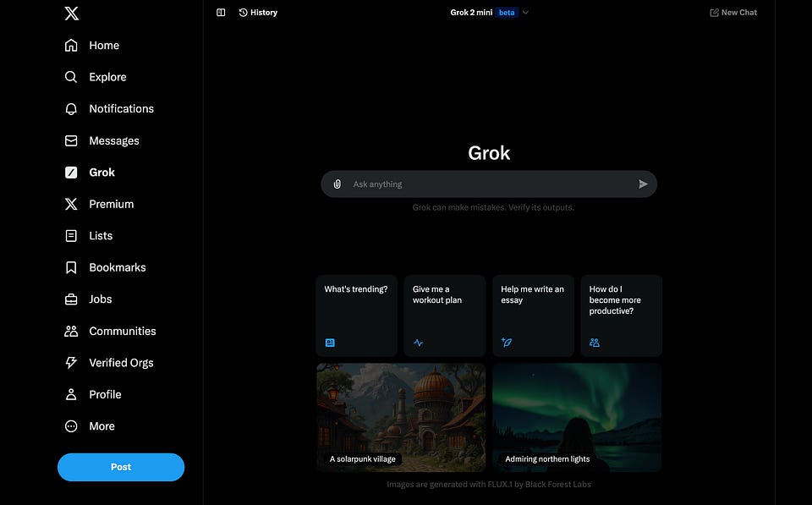
Task: Click the Ask anything input field
Action: (x=489, y=184)
